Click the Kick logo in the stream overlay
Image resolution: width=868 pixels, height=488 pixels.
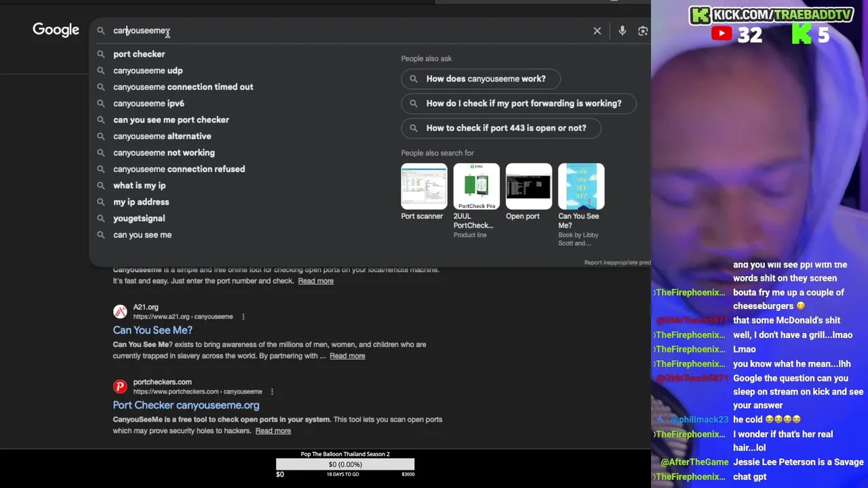[x=700, y=15]
